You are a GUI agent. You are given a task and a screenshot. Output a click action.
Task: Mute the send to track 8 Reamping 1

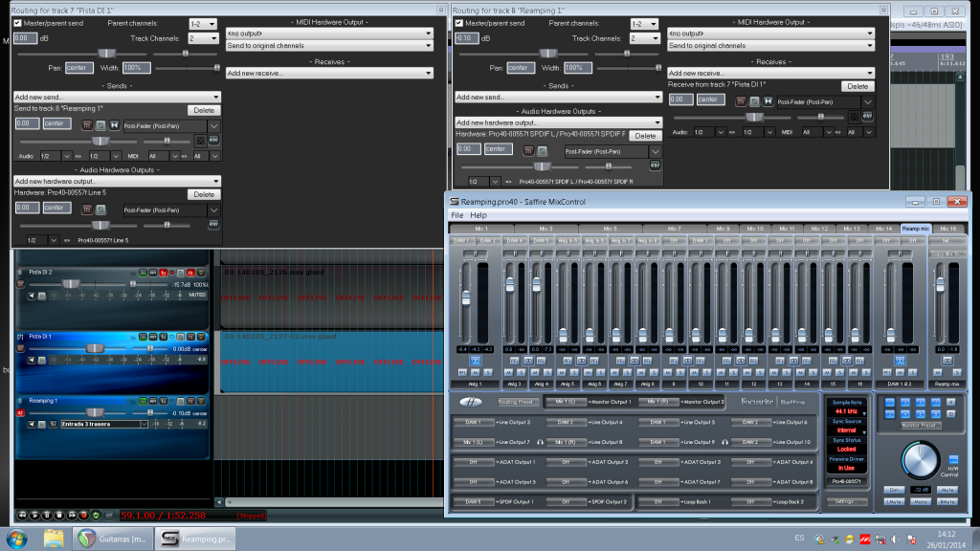[87, 124]
